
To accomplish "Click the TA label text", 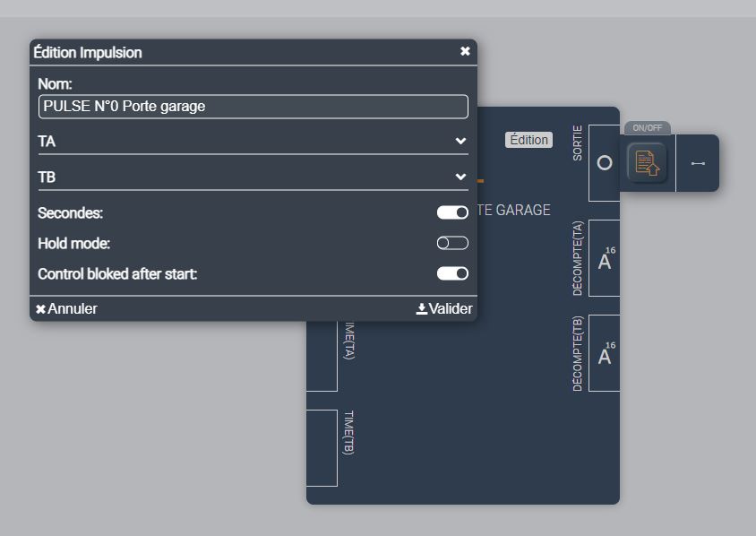I will (x=47, y=142).
